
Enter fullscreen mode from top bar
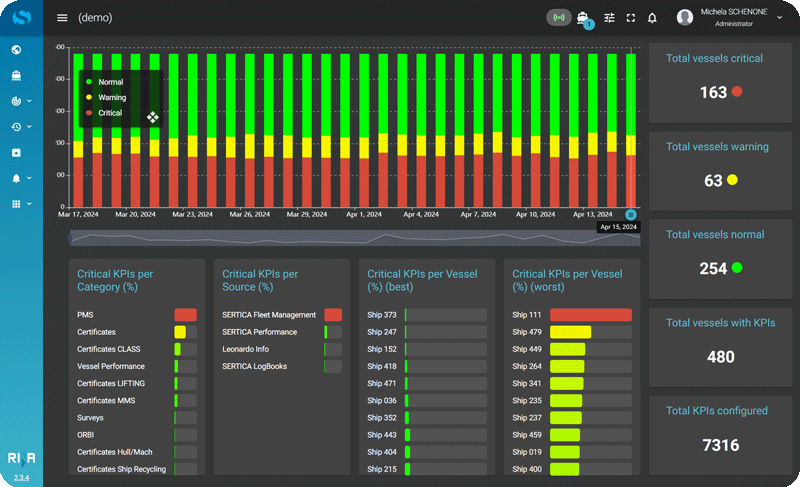[631, 18]
